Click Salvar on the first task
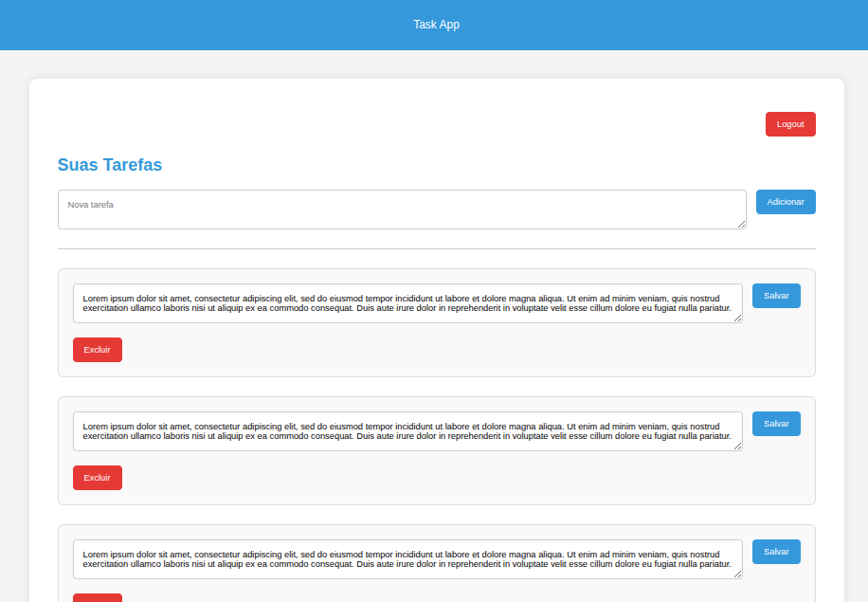 [x=775, y=295]
